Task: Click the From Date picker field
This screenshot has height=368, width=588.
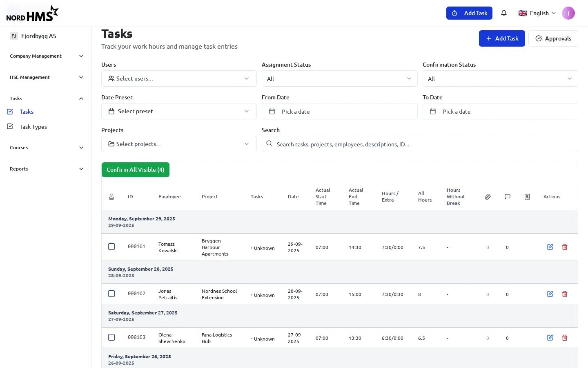Action: pos(339,111)
